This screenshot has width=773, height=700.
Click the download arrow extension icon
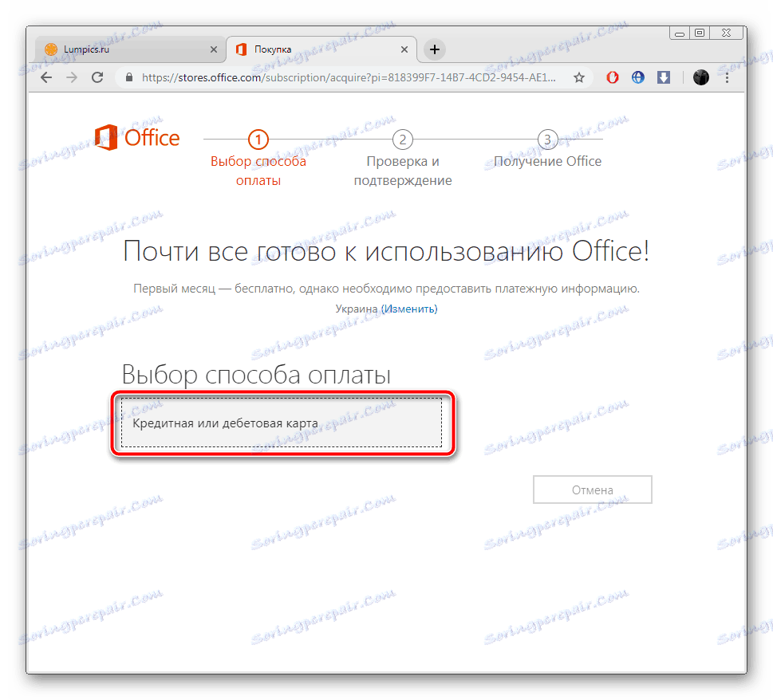click(x=664, y=77)
